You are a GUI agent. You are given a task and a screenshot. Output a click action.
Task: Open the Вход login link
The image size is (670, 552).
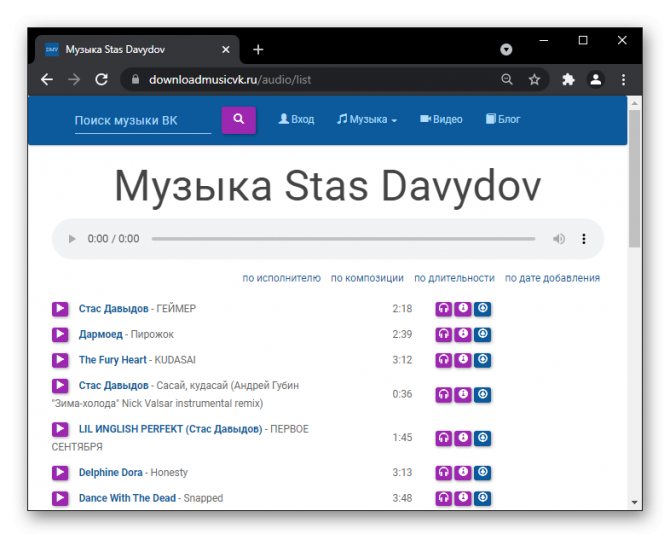click(x=296, y=119)
